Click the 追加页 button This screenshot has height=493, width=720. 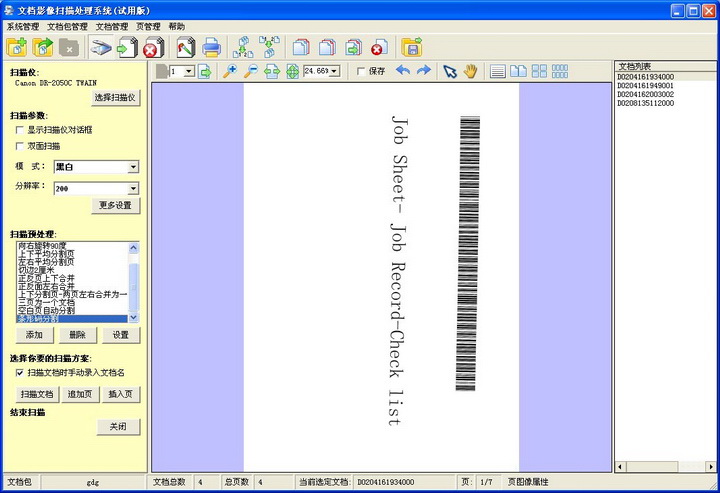[80, 394]
